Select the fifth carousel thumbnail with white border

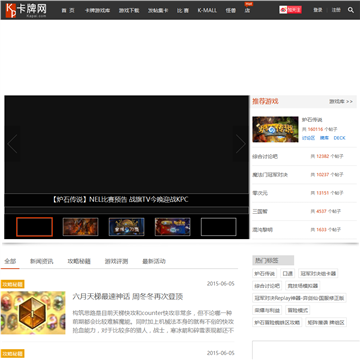click(x=218, y=227)
